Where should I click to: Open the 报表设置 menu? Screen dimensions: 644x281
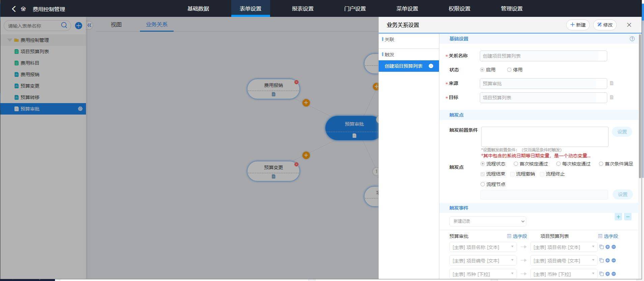coord(303,9)
